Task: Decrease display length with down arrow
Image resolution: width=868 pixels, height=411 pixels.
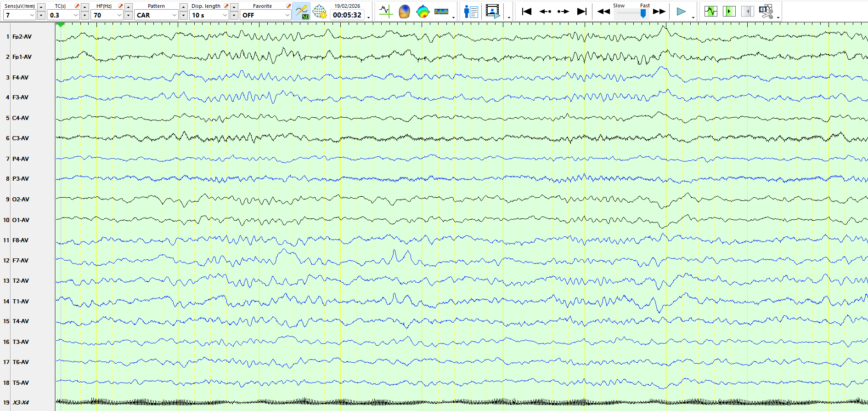Action: coord(234,16)
